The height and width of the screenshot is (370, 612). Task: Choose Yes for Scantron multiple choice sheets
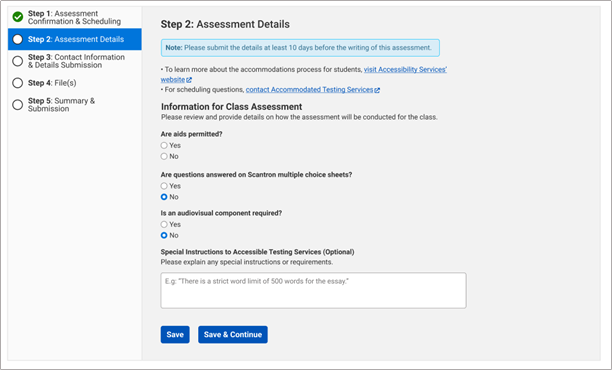[x=164, y=186]
